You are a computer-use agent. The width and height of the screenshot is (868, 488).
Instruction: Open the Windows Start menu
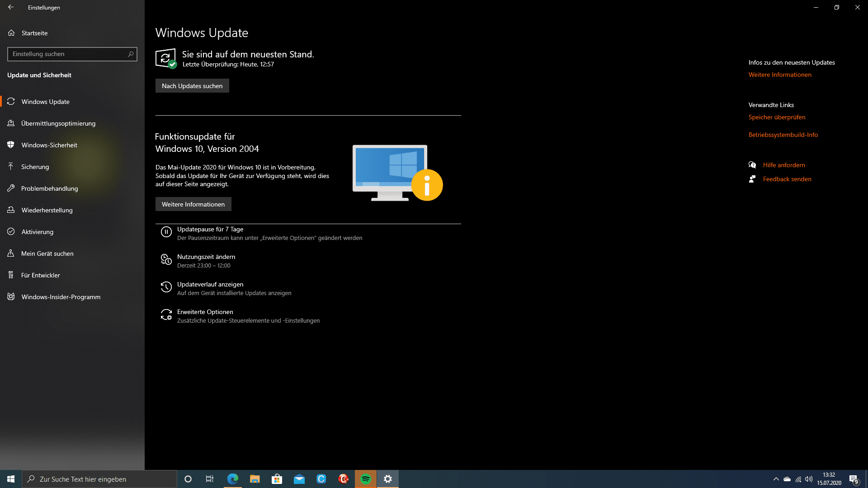(11, 479)
